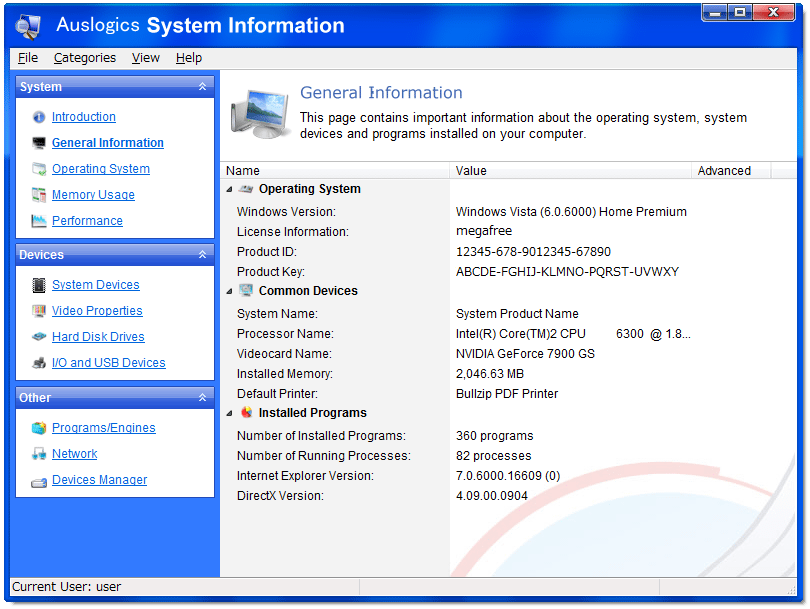This screenshot has height=609, width=810.
Task: Select the Installed Memory row
Action: click(509, 374)
